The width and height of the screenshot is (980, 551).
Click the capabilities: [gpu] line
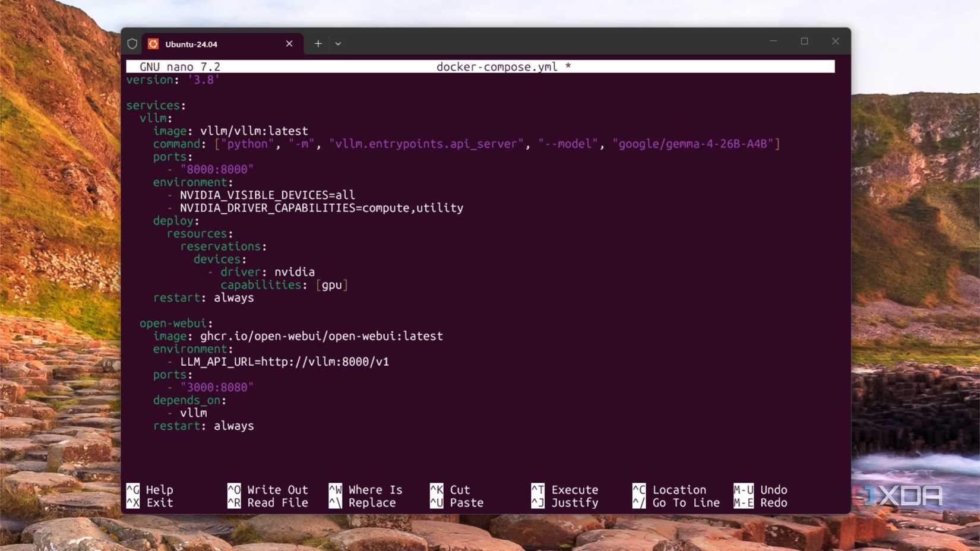coord(284,285)
